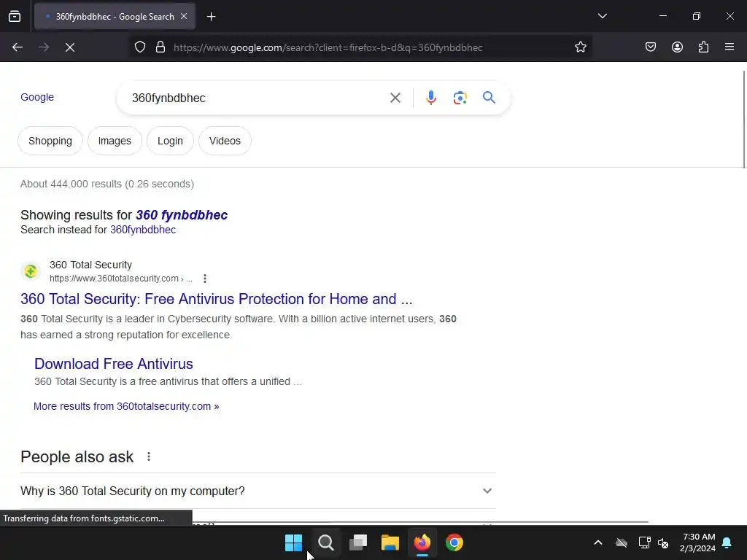Go to the Google logo link

[x=37, y=97]
